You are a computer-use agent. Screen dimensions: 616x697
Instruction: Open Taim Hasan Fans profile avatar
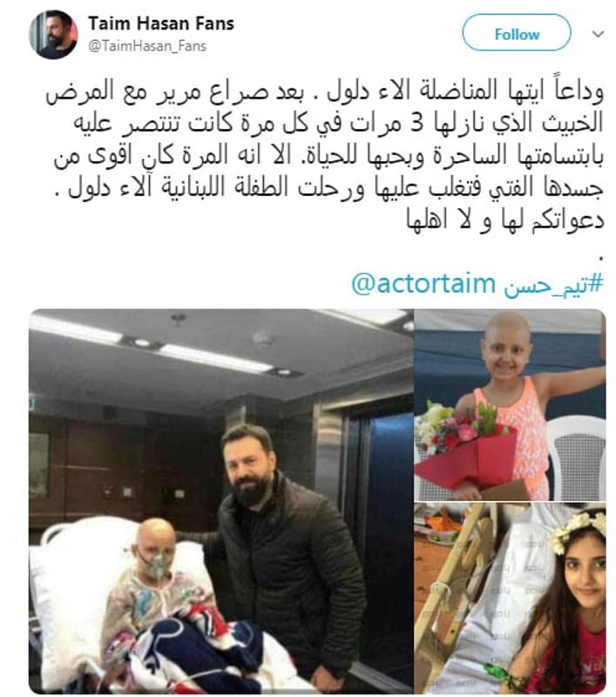pyautogui.click(x=53, y=34)
